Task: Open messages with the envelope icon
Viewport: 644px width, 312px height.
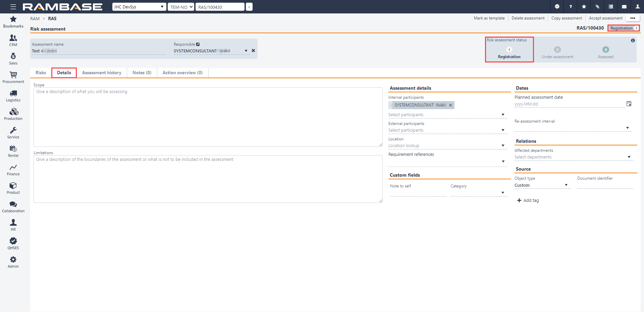Action: point(624,7)
